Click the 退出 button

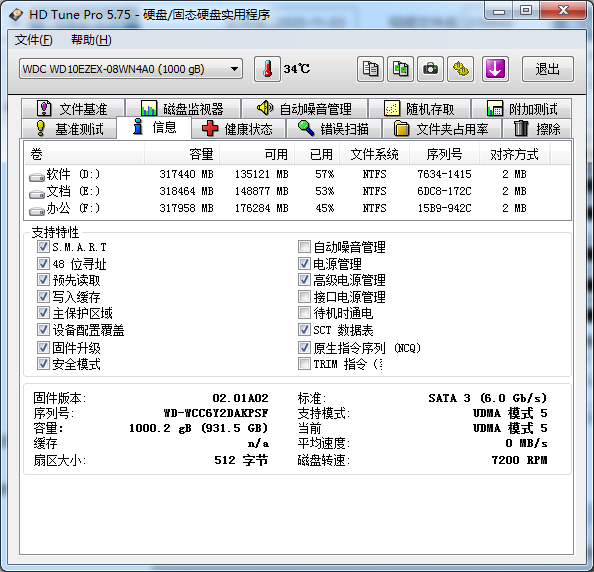point(547,69)
